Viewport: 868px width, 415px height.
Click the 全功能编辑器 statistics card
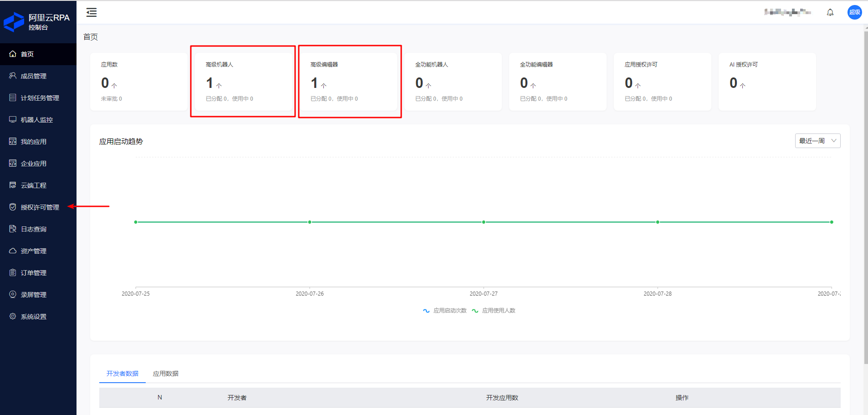[x=558, y=82]
